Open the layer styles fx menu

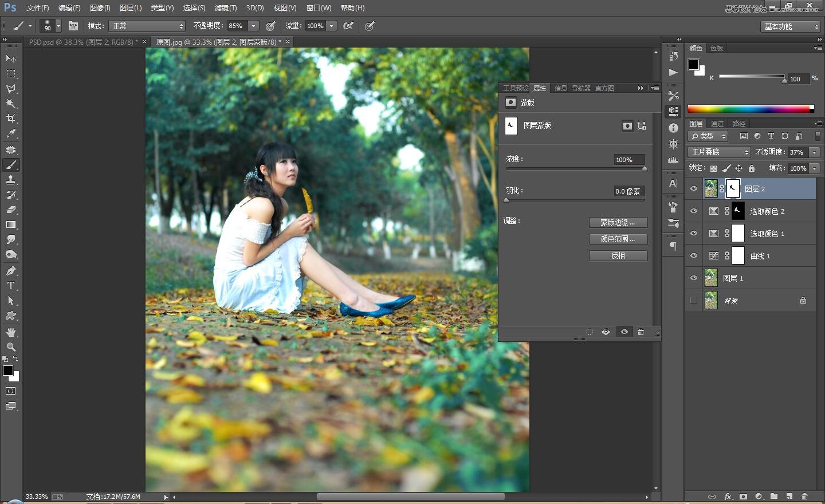(x=728, y=497)
